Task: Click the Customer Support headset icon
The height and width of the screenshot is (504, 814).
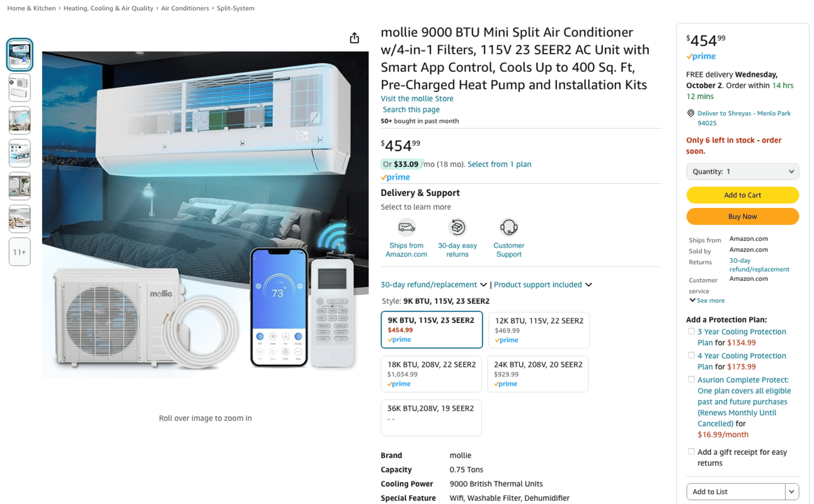Action: point(508,227)
